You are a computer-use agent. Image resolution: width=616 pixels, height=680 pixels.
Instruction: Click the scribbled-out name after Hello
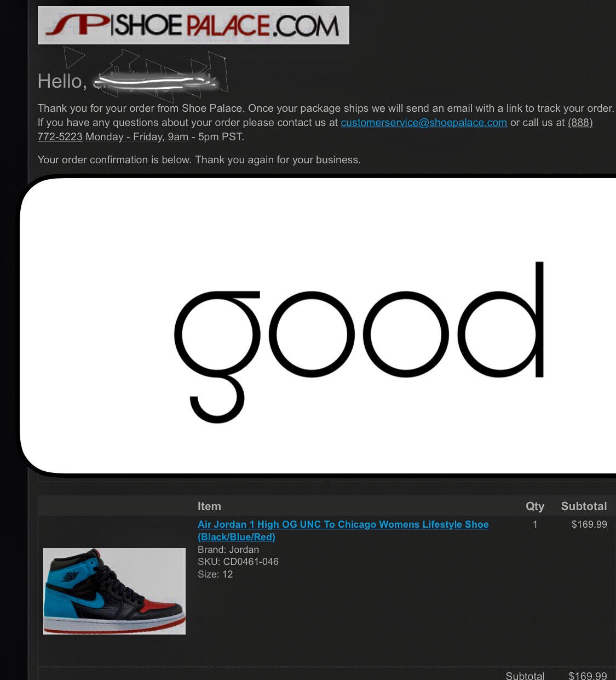point(156,81)
